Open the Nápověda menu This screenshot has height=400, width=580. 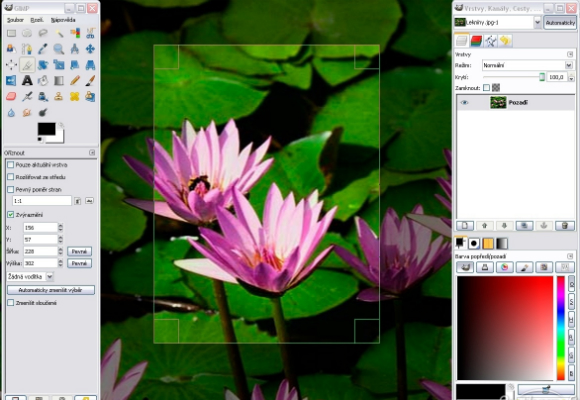click(63, 20)
